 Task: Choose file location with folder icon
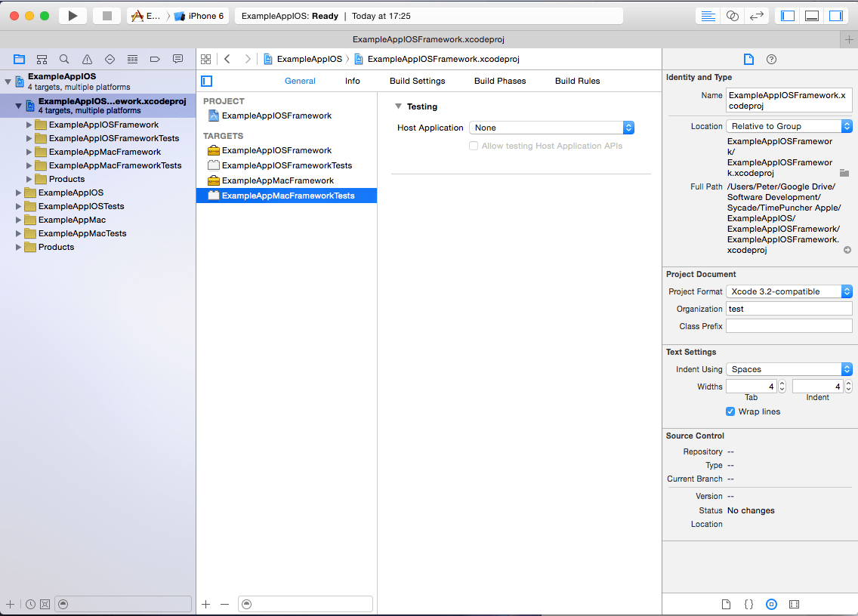point(844,173)
